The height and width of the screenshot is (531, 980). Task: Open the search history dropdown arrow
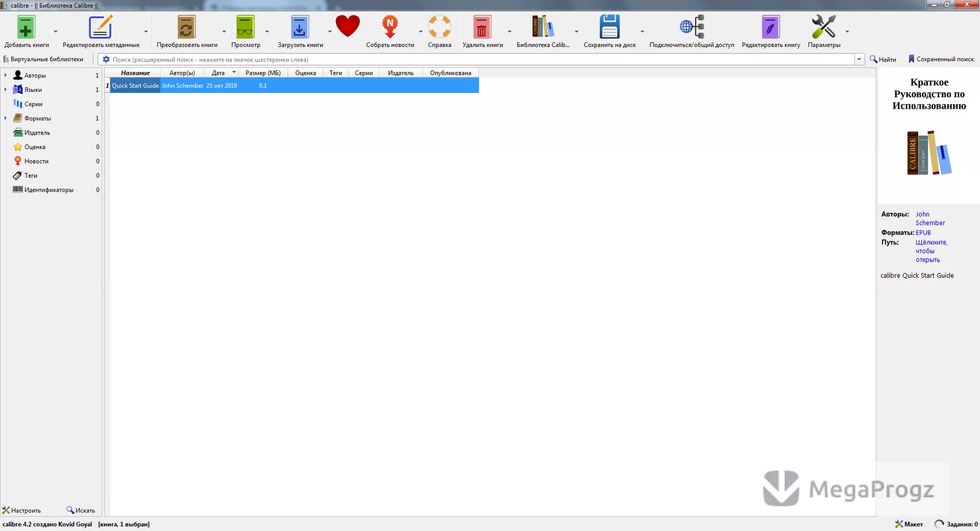pos(860,59)
